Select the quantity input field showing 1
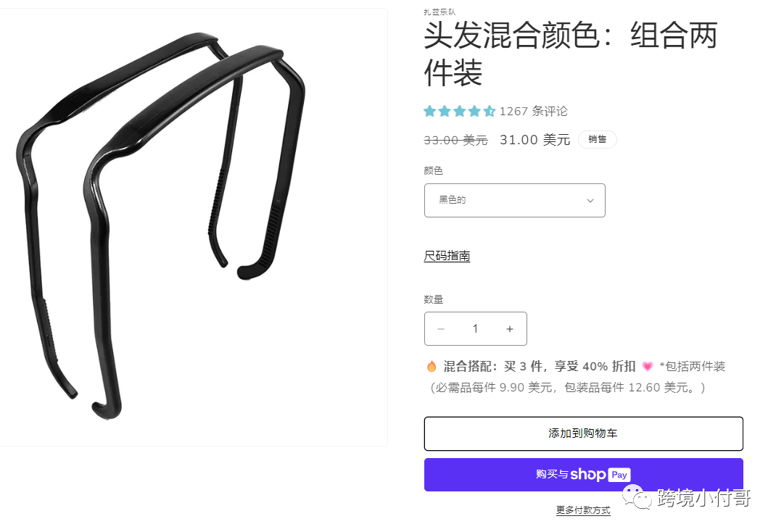776x532 pixels. pos(475,329)
